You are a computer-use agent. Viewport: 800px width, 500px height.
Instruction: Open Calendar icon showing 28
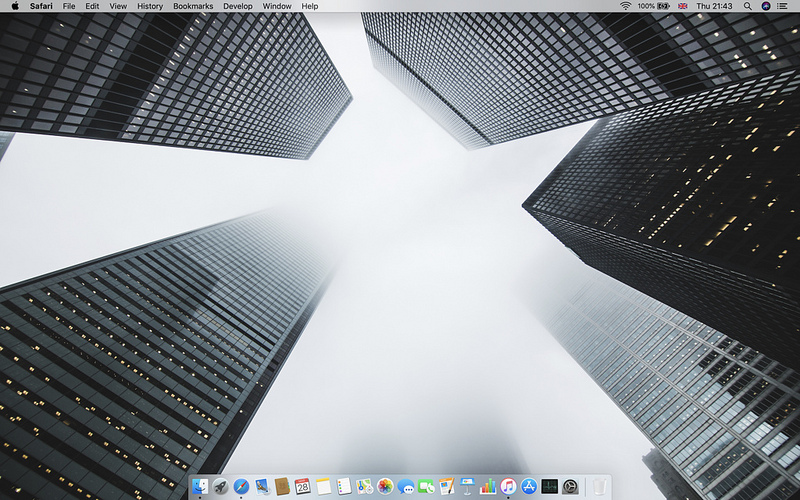(303, 486)
